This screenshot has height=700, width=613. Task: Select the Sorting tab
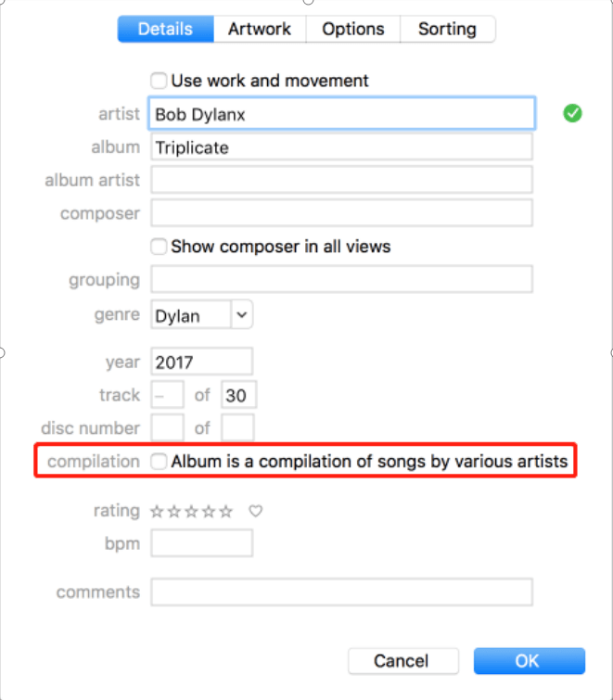(x=447, y=29)
